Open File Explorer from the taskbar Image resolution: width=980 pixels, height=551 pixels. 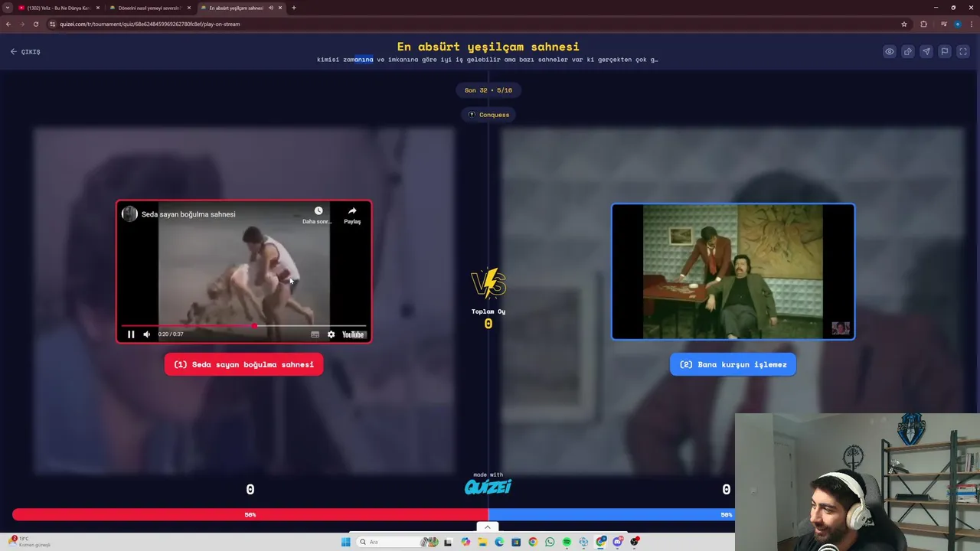tap(482, 542)
